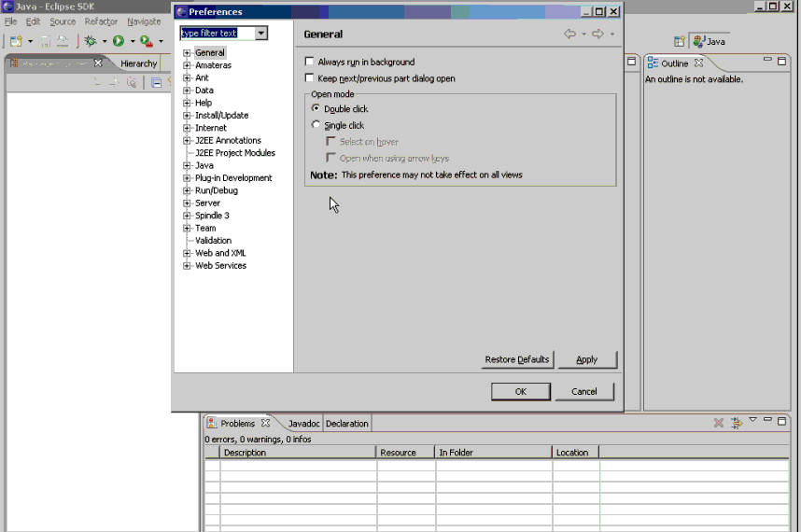This screenshot has width=801, height=532.
Task: Open the File menu
Action: tap(10, 21)
